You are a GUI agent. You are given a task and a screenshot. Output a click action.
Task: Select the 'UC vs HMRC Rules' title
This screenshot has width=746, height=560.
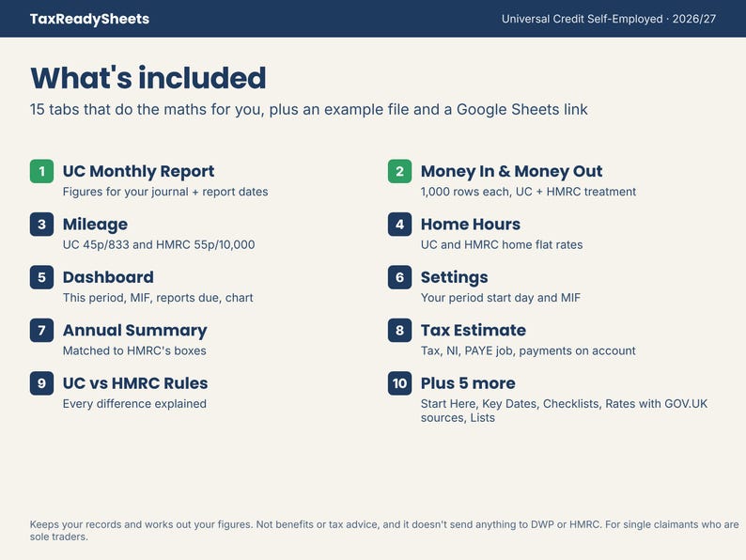click(x=135, y=383)
